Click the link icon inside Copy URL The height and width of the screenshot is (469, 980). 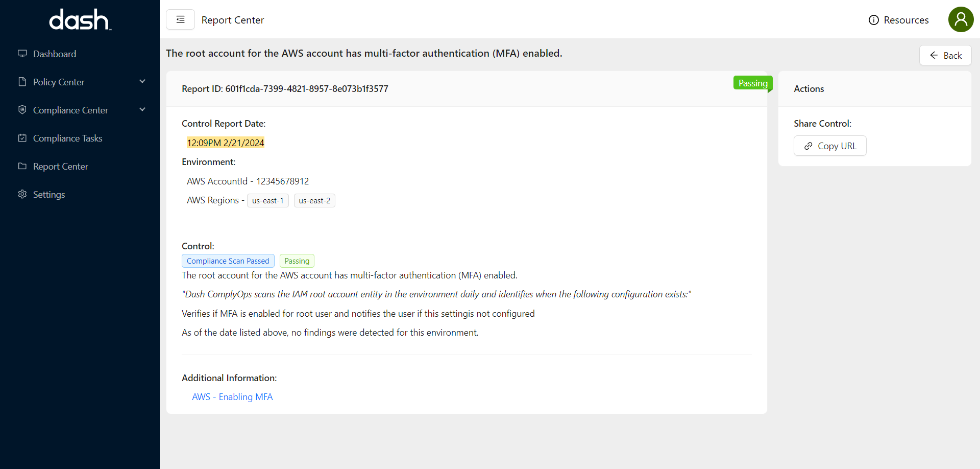(808, 146)
